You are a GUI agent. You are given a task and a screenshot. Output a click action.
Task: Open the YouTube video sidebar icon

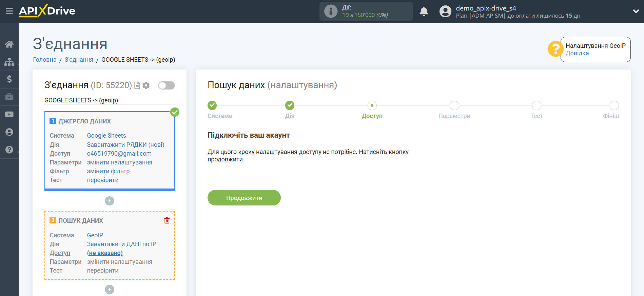point(9,115)
